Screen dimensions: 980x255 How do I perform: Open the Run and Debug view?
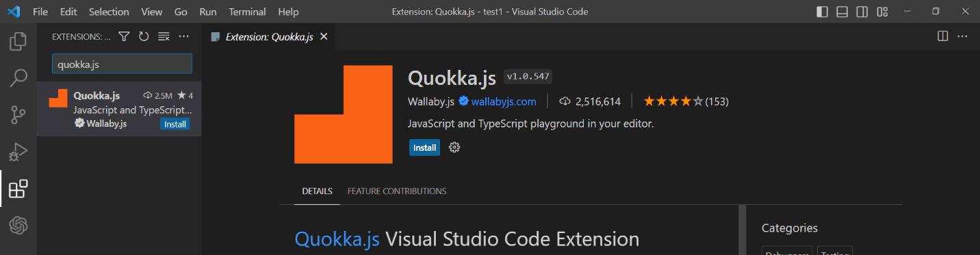pyautogui.click(x=18, y=151)
